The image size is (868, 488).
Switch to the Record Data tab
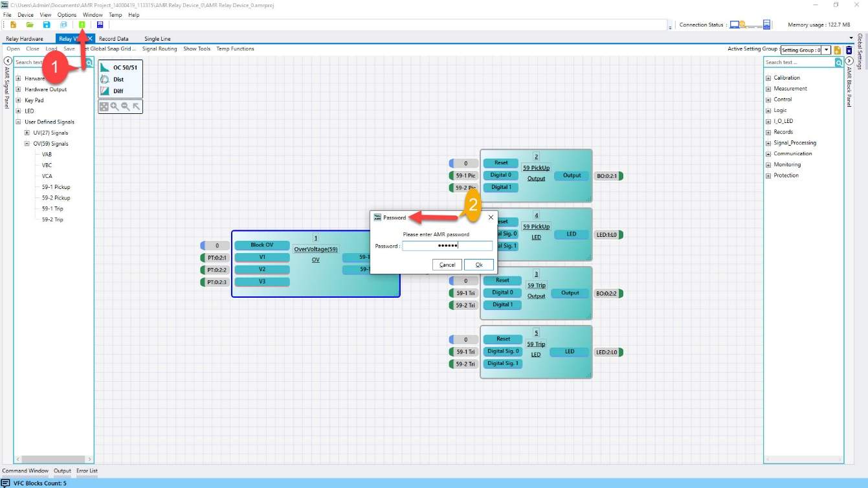113,39
